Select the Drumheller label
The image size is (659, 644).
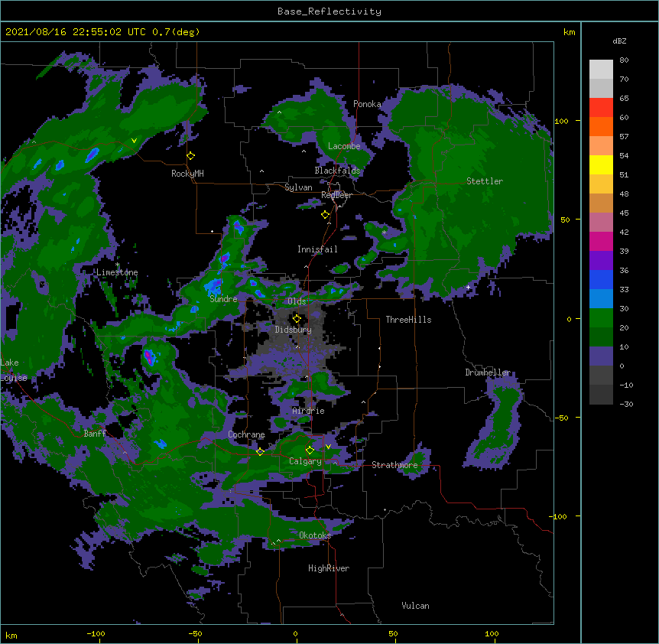point(488,372)
